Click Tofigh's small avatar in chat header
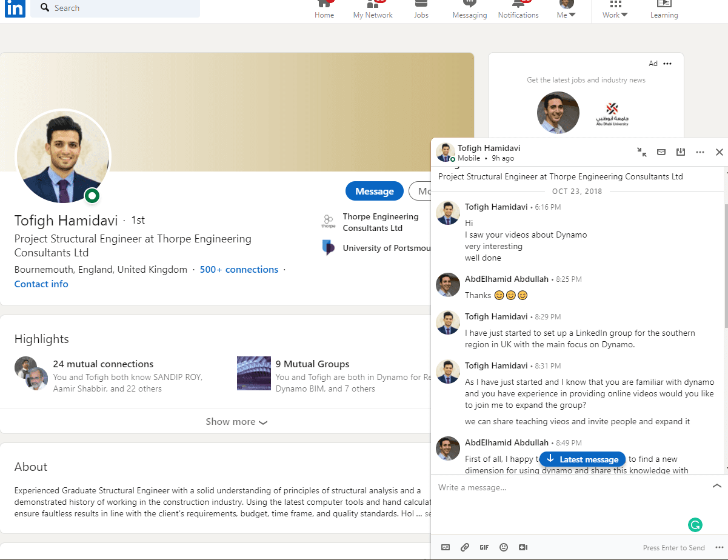The width and height of the screenshot is (728, 560). (x=446, y=152)
